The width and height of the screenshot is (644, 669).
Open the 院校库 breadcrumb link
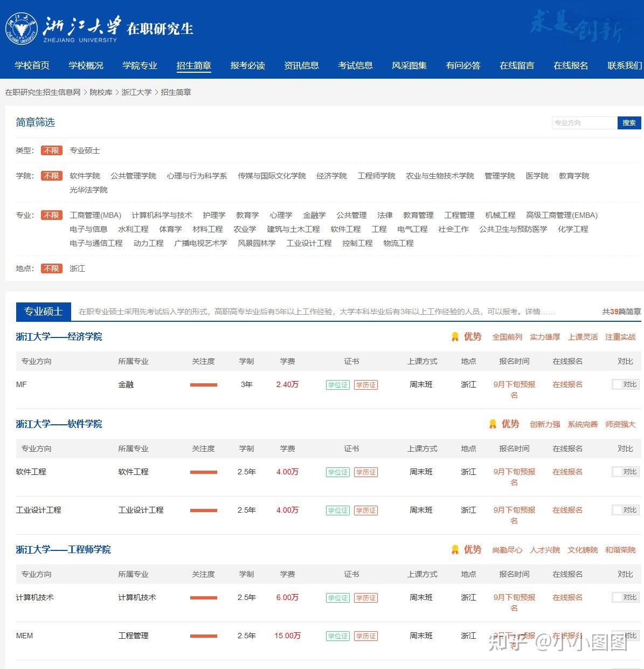click(x=101, y=92)
